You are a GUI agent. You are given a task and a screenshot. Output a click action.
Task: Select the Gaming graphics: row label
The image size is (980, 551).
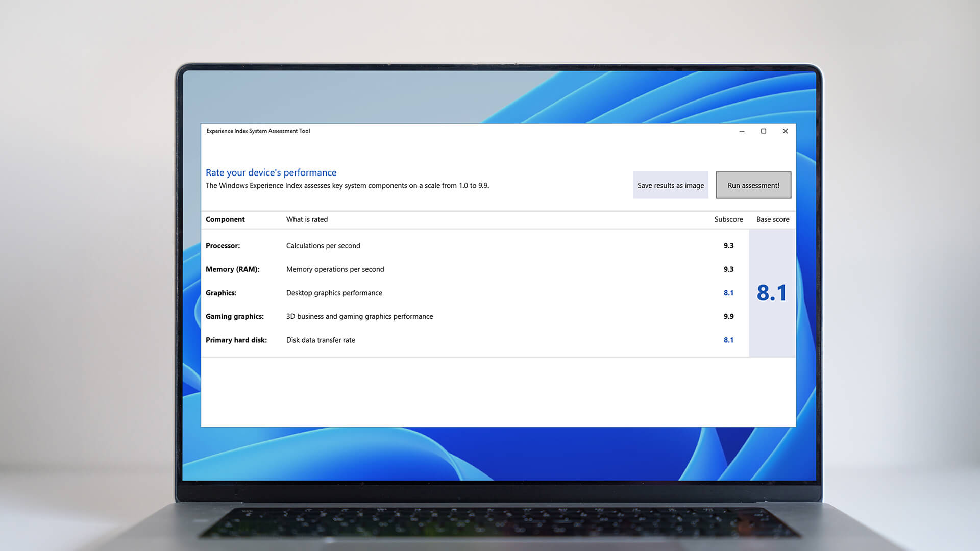coord(235,316)
